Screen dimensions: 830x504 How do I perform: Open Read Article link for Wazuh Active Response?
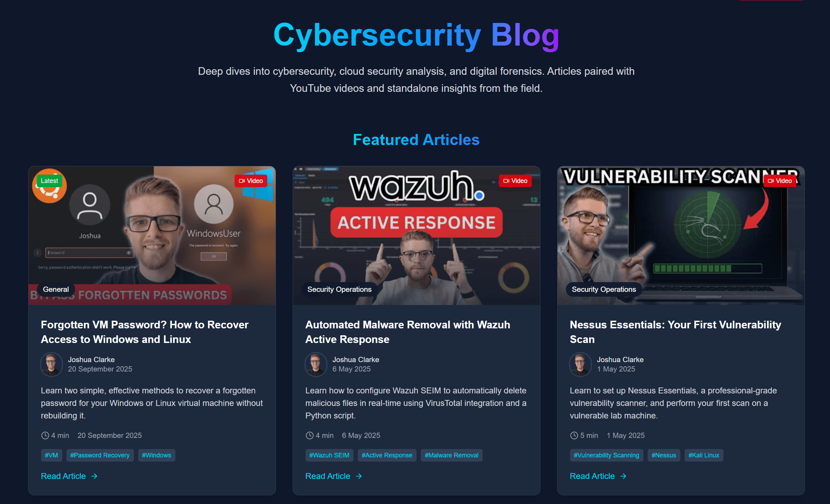[334, 476]
